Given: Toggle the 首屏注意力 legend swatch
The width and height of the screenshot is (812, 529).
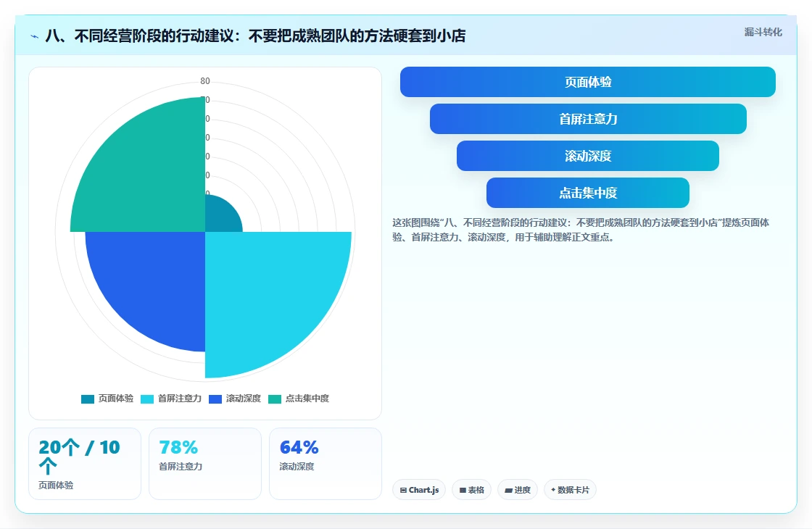Looking at the screenshot, I should [x=147, y=399].
